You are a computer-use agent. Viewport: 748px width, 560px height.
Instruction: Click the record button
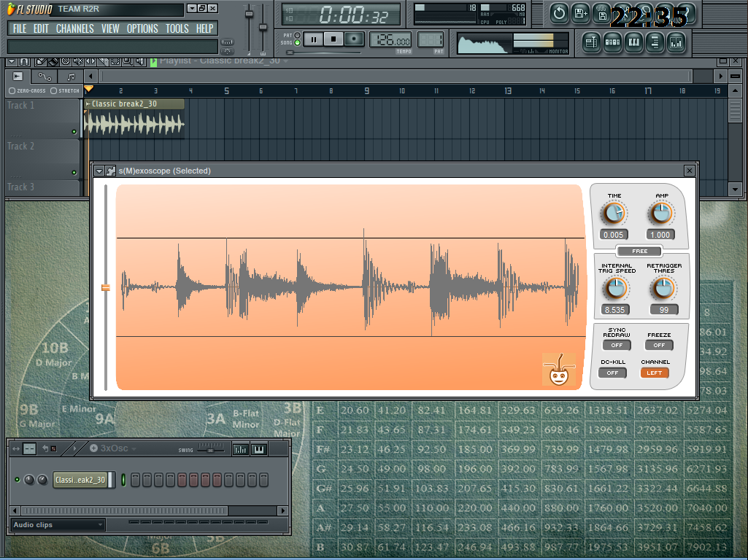coord(354,39)
